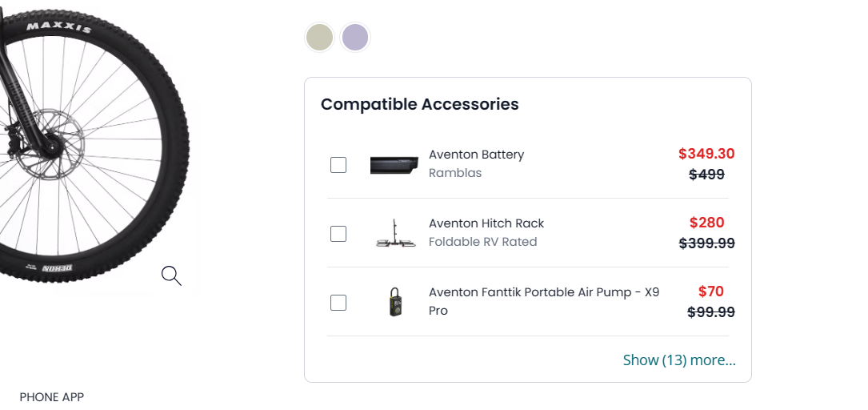Select Aventon Fanttik Portable Air Pump title
This screenshot has height=410, width=868.
pos(544,292)
